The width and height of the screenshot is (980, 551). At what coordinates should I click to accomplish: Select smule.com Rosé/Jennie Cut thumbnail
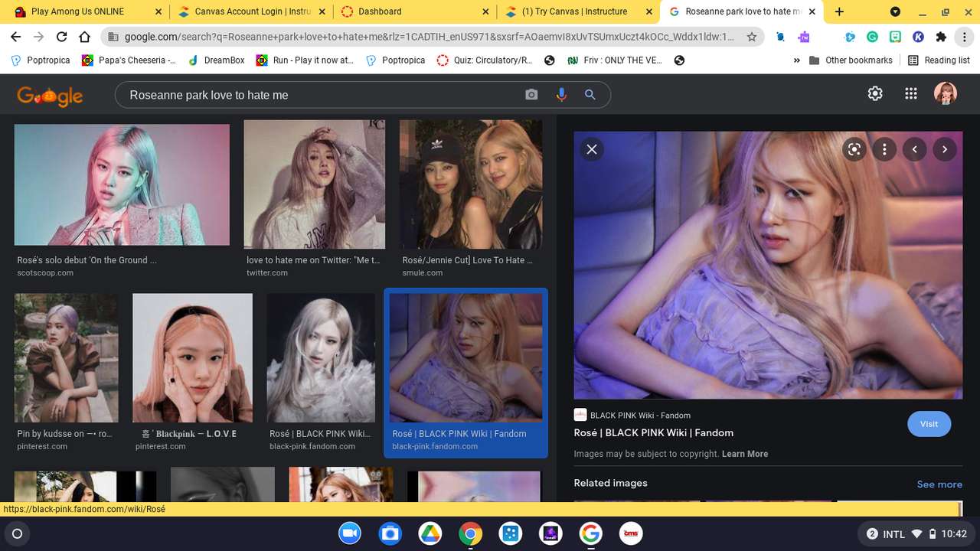(x=471, y=184)
